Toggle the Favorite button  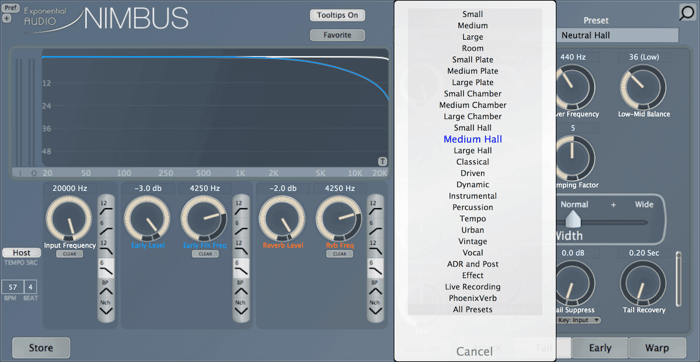(x=338, y=35)
